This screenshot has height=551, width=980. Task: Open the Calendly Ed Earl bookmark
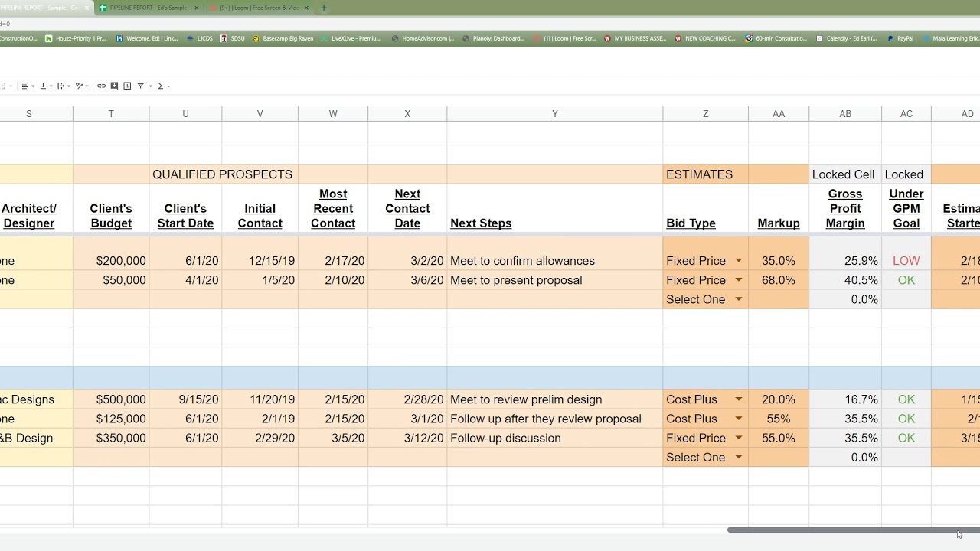point(847,38)
